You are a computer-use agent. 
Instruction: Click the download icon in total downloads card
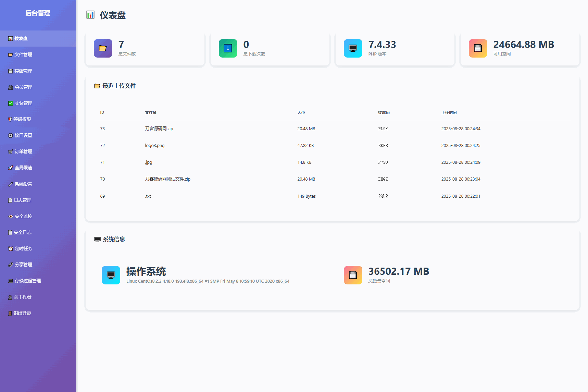pos(228,48)
